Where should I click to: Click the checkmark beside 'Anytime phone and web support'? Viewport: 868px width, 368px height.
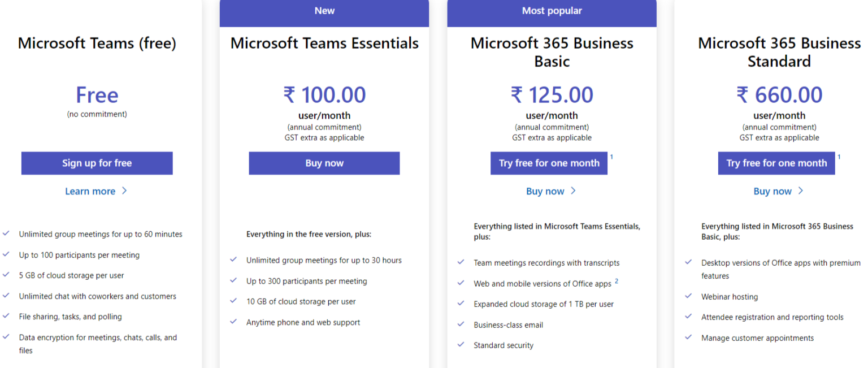[x=233, y=322]
